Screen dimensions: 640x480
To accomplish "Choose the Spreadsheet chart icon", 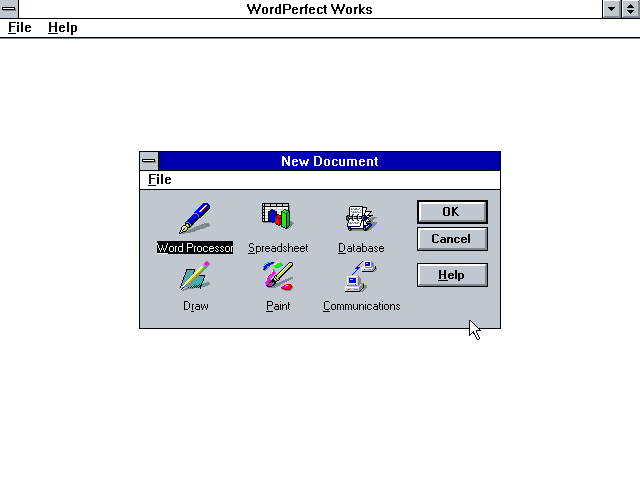I will click(x=276, y=216).
